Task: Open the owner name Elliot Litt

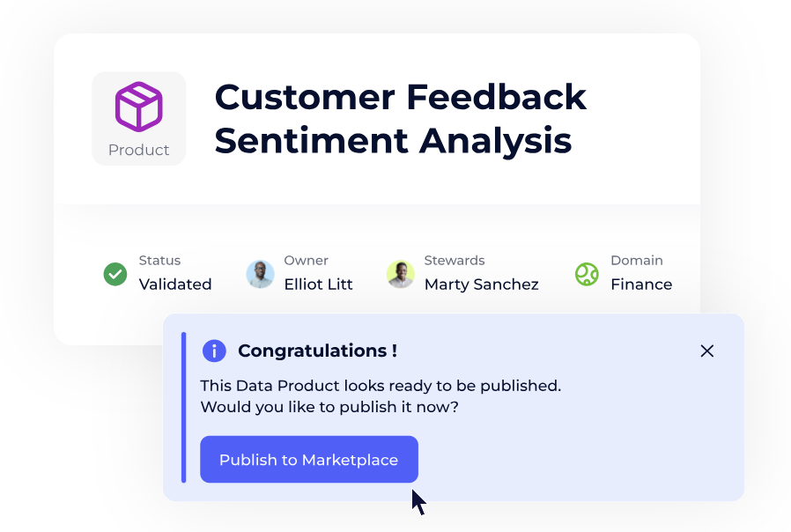Action: pos(318,284)
